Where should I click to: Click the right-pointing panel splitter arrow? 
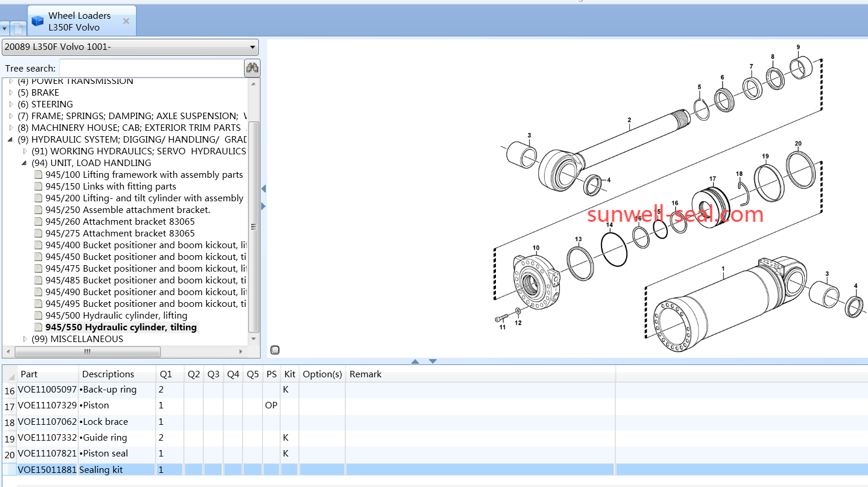264,206
